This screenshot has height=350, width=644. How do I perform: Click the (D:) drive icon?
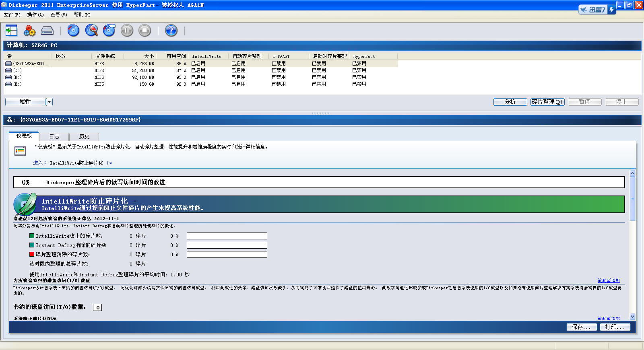tap(8, 77)
